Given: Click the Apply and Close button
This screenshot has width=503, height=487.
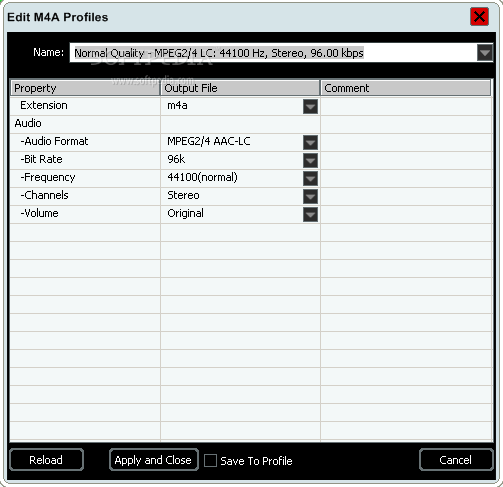Looking at the screenshot, I should tap(154, 460).
